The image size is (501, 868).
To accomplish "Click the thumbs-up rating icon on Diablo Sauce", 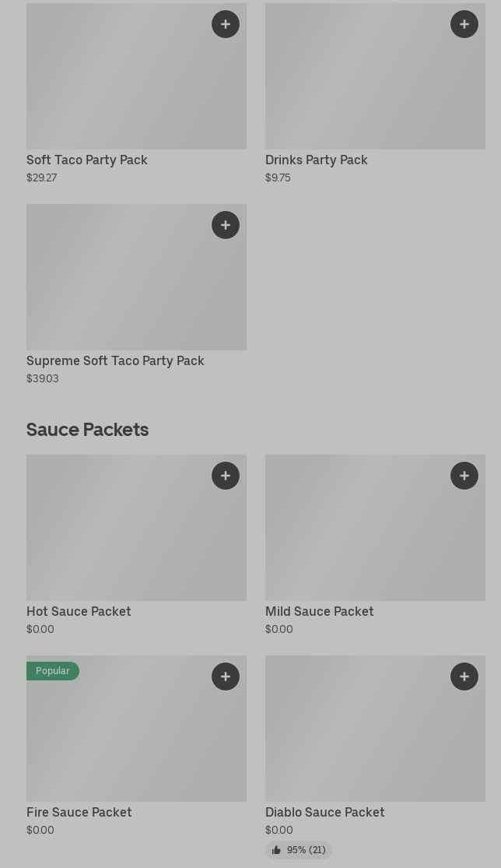I will 276,850.
